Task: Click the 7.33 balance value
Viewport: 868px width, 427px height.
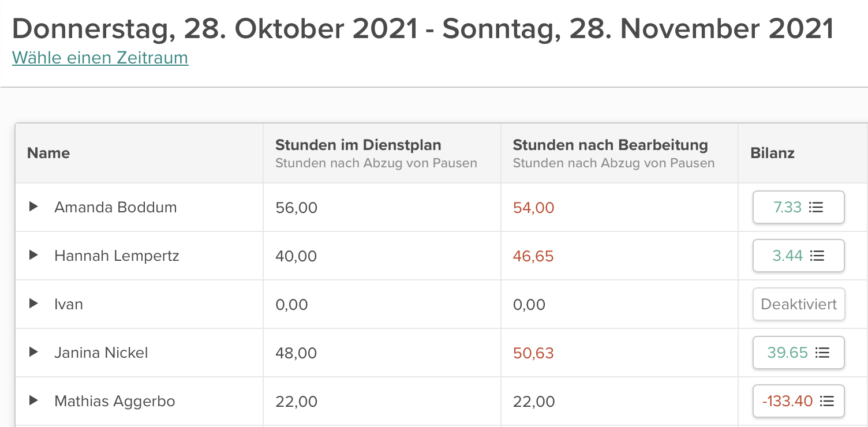Action: coord(788,207)
